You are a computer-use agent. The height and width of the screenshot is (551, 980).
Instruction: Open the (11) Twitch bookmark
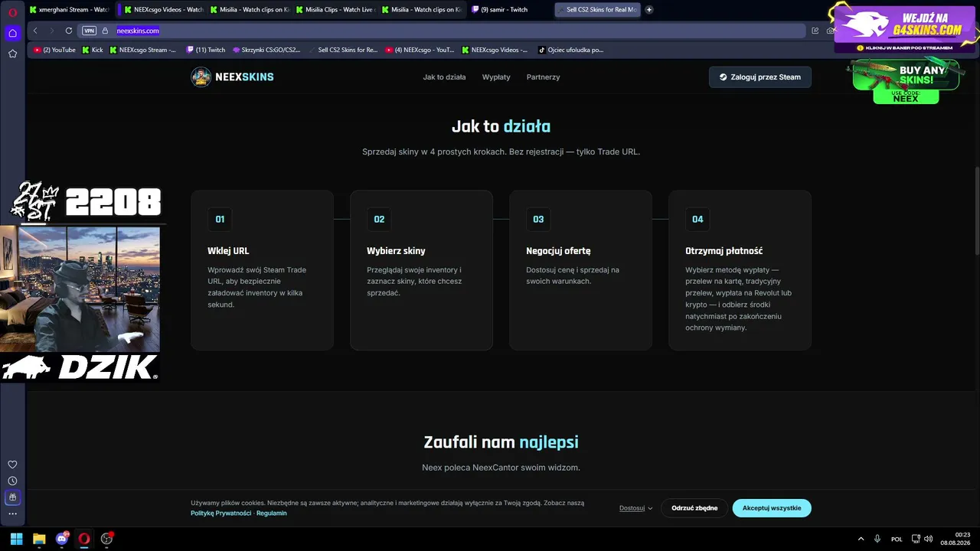205,50
